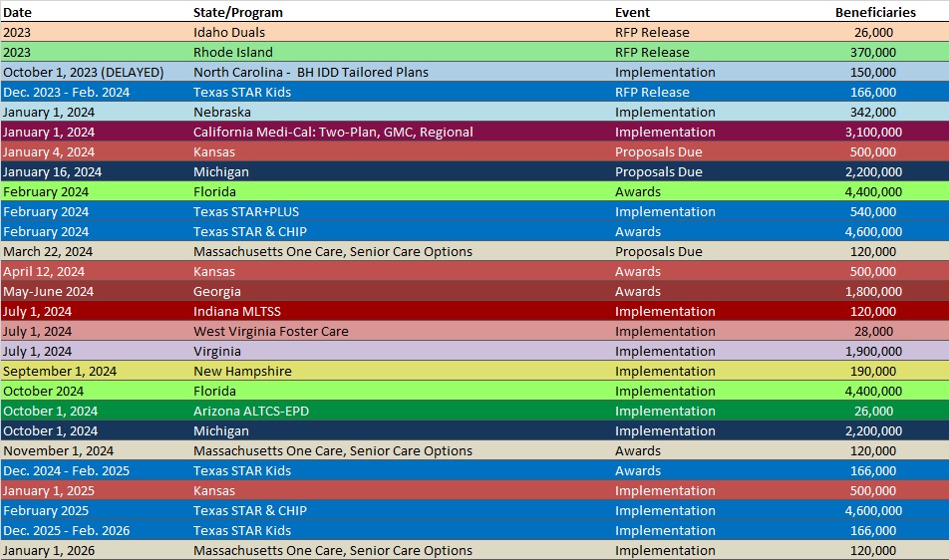Viewport: 949px width, 560px height.
Task: Click Michigan in the October 1, 2024 row
Action: [221, 431]
